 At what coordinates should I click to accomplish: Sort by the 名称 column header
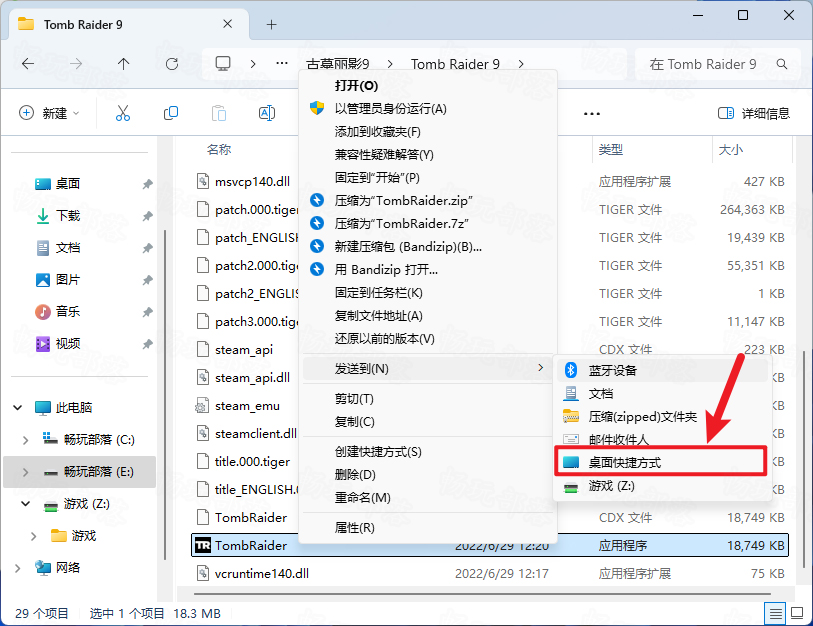click(219, 150)
